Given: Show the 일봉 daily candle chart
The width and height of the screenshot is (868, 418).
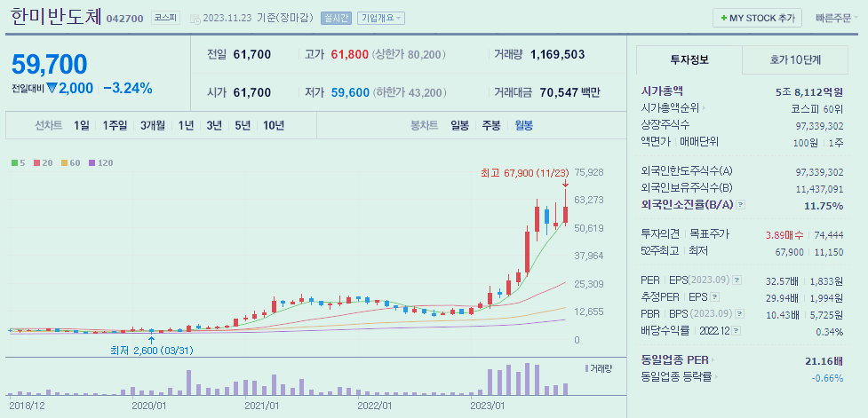Looking at the screenshot, I should pos(459,125).
